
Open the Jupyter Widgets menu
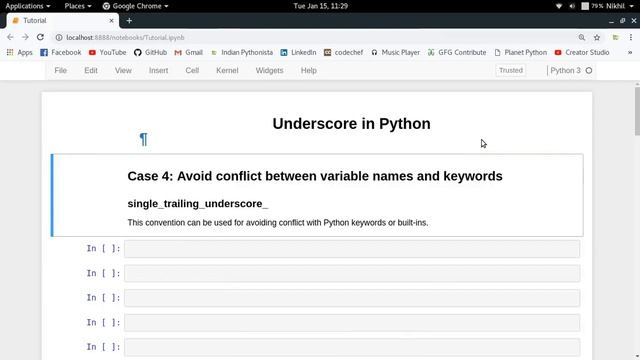(x=269, y=70)
